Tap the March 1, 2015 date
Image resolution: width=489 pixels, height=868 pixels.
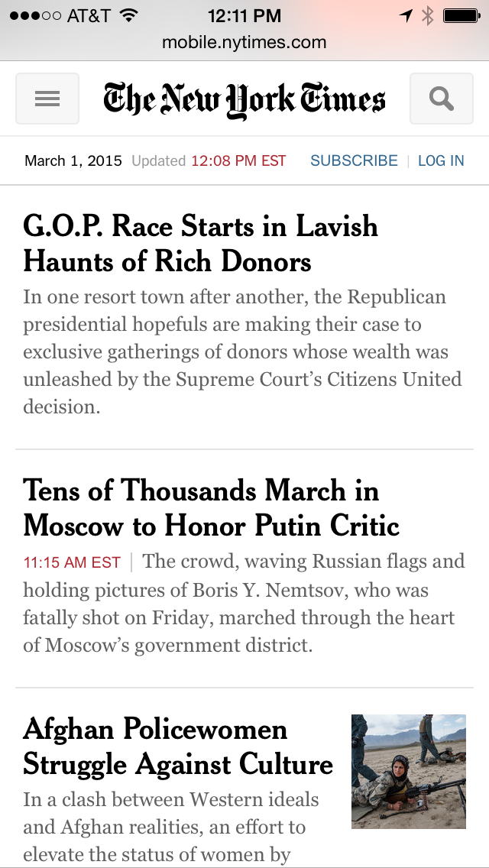pos(73,160)
